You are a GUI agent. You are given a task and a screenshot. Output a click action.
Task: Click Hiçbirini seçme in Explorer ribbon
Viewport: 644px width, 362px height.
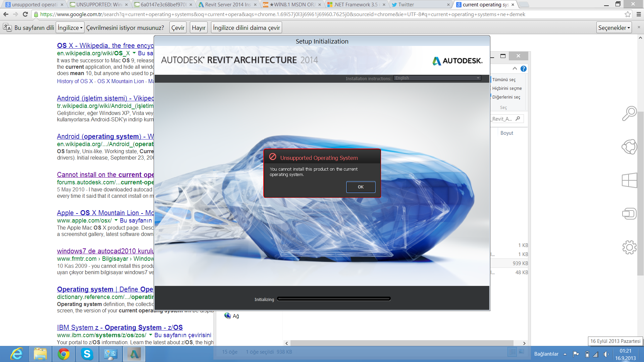pyautogui.click(x=507, y=88)
